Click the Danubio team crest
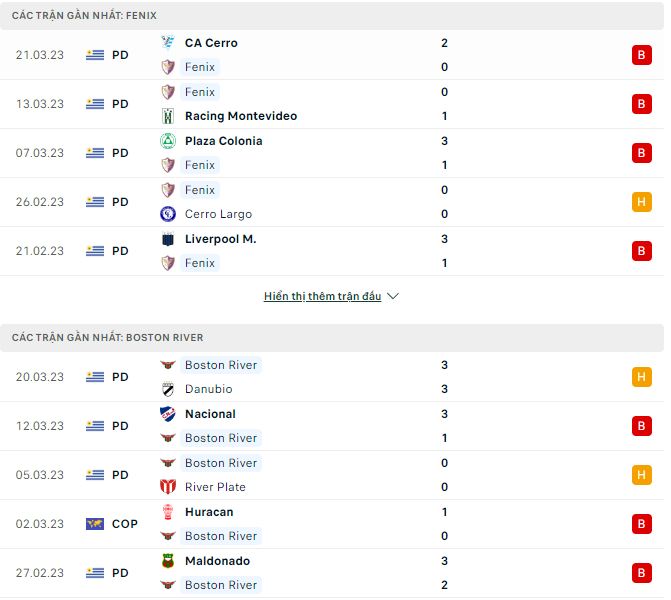671x600 pixels. pyautogui.click(x=168, y=389)
